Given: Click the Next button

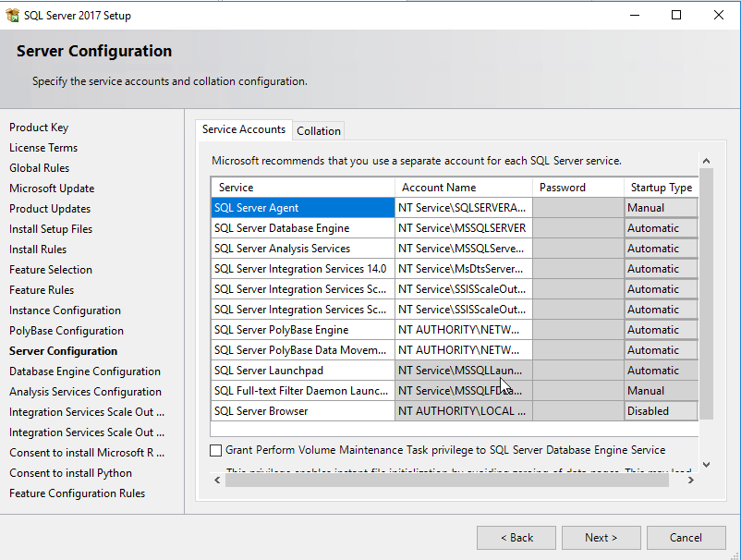Looking at the screenshot, I should click(601, 538).
